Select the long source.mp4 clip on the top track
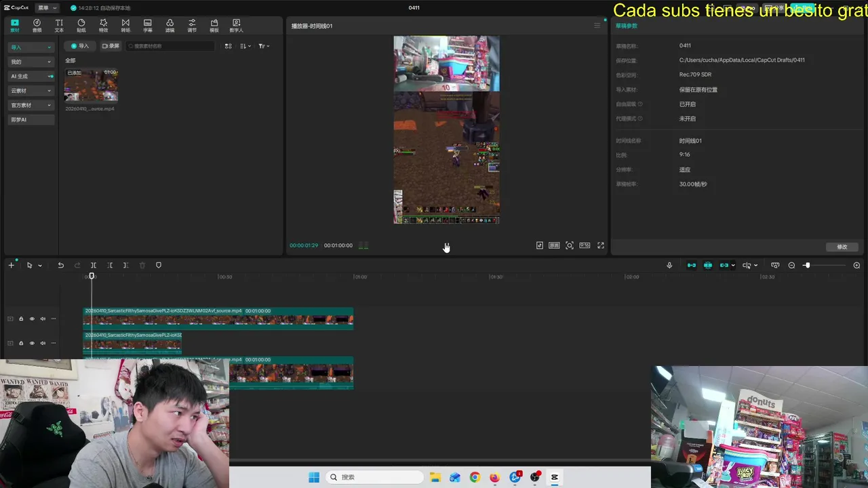Viewport: 868px width, 488px height. (218, 319)
